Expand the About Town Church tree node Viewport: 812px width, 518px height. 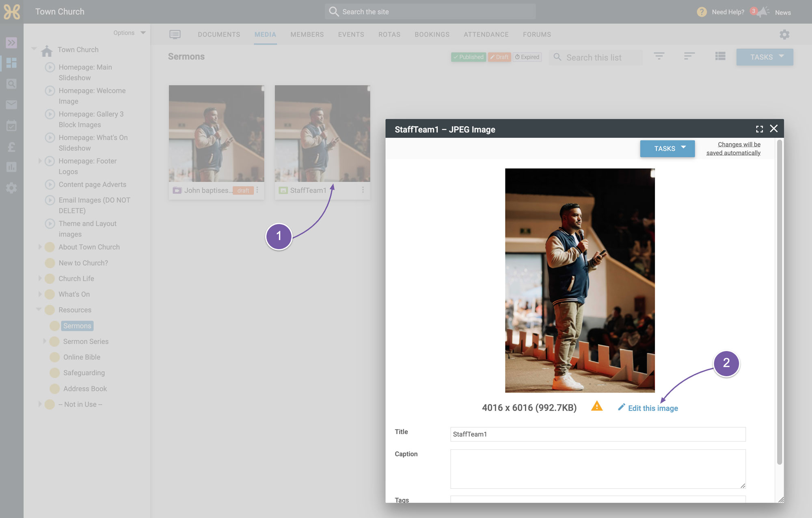[x=40, y=247]
